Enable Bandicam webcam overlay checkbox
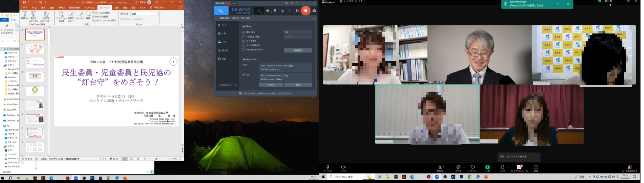This screenshot has height=183, width=644. (244, 50)
